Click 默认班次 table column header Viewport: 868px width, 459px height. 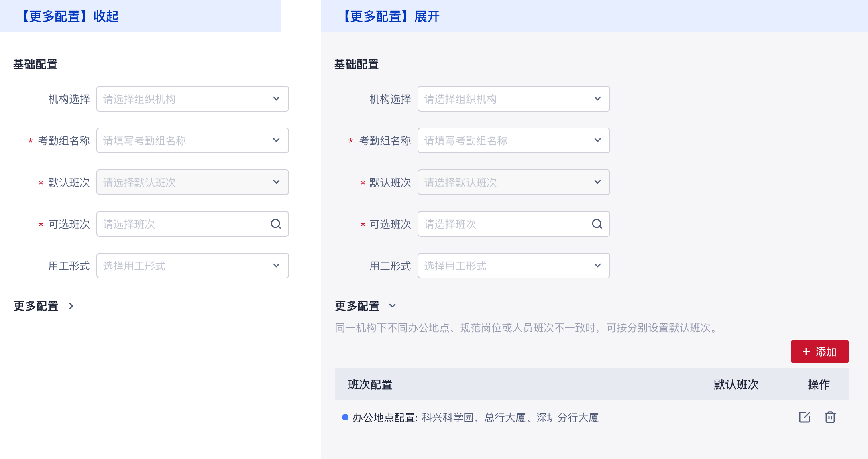pos(736,384)
